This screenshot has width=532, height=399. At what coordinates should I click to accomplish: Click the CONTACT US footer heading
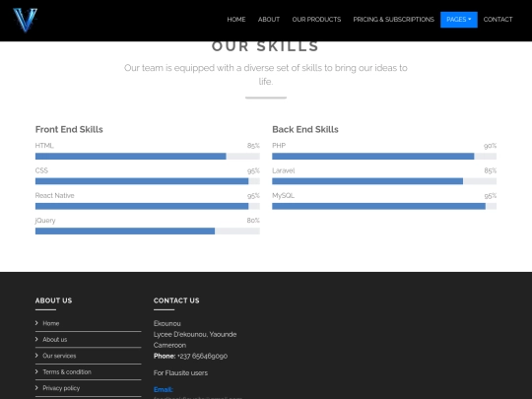pyautogui.click(x=176, y=300)
